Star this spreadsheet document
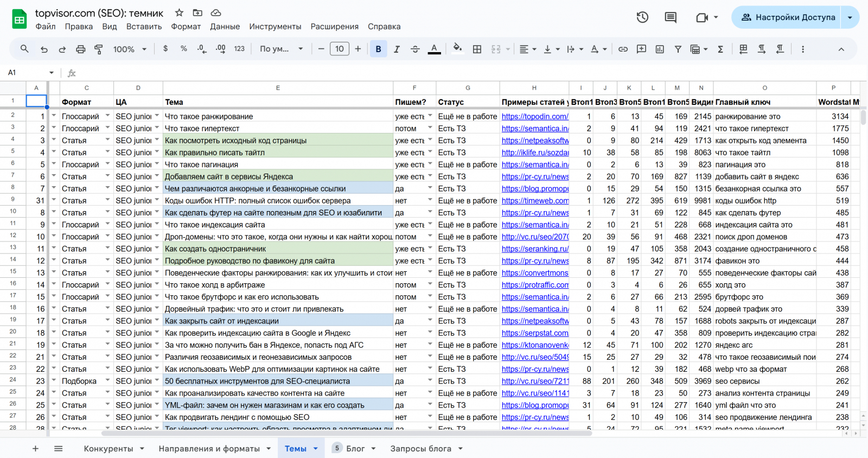 point(179,12)
